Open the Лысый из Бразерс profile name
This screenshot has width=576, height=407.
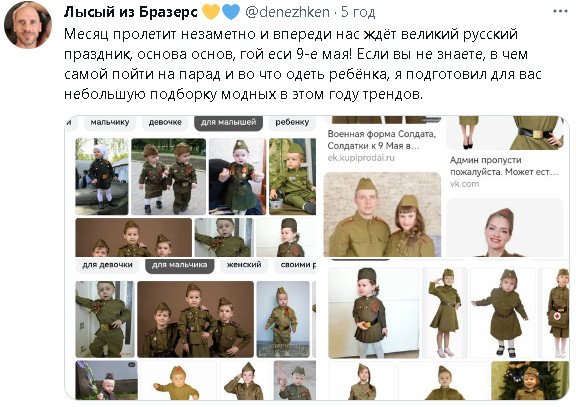coord(131,12)
